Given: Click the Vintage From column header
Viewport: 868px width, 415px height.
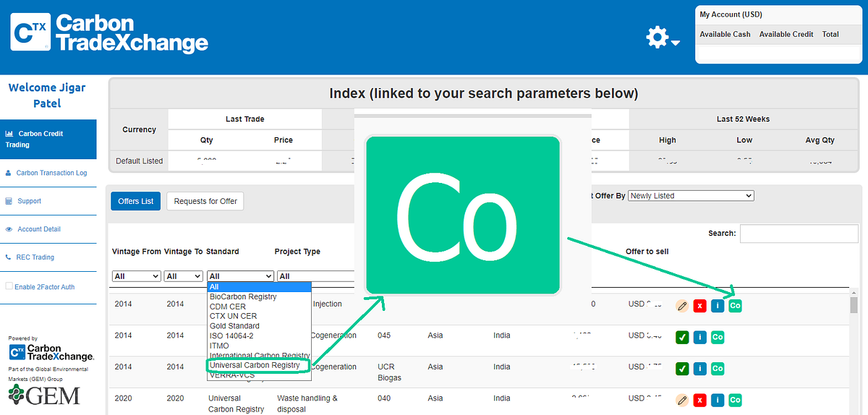Looking at the screenshot, I should pyautogui.click(x=137, y=252).
